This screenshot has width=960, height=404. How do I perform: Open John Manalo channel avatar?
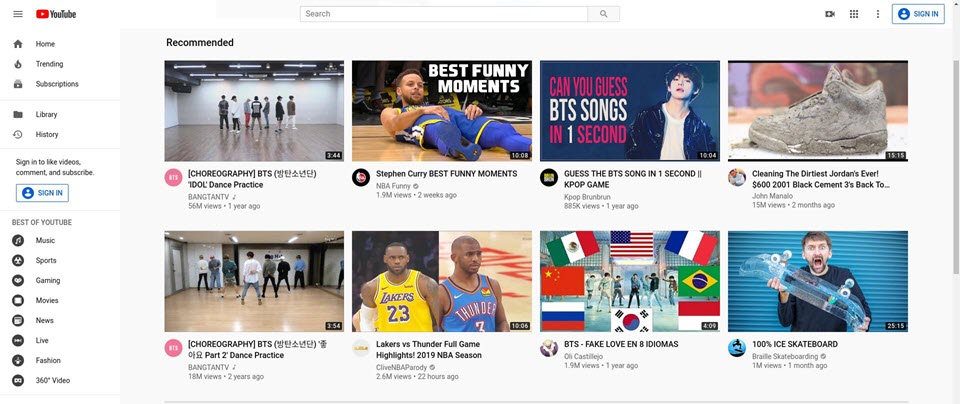(x=737, y=178)
